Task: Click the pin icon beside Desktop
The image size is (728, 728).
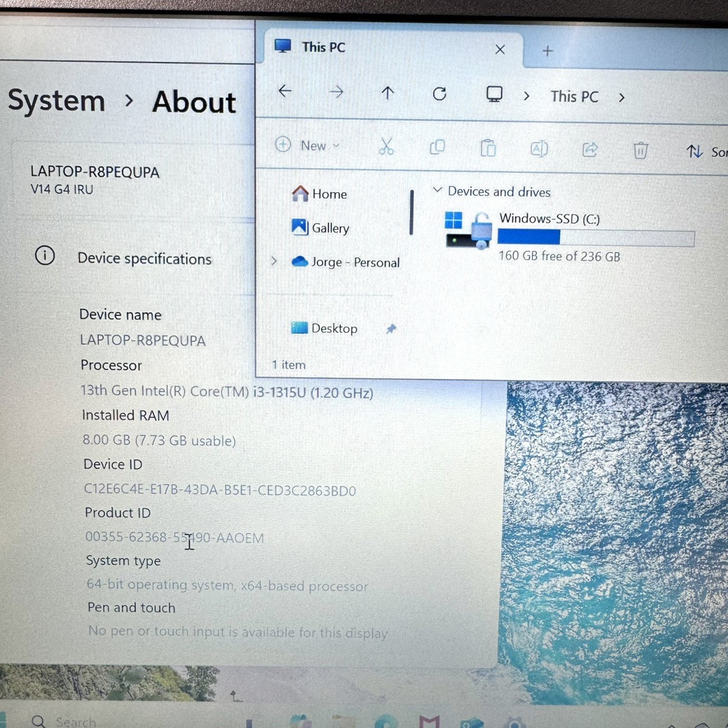Action: pyautogui.click(x=391, y=329)
